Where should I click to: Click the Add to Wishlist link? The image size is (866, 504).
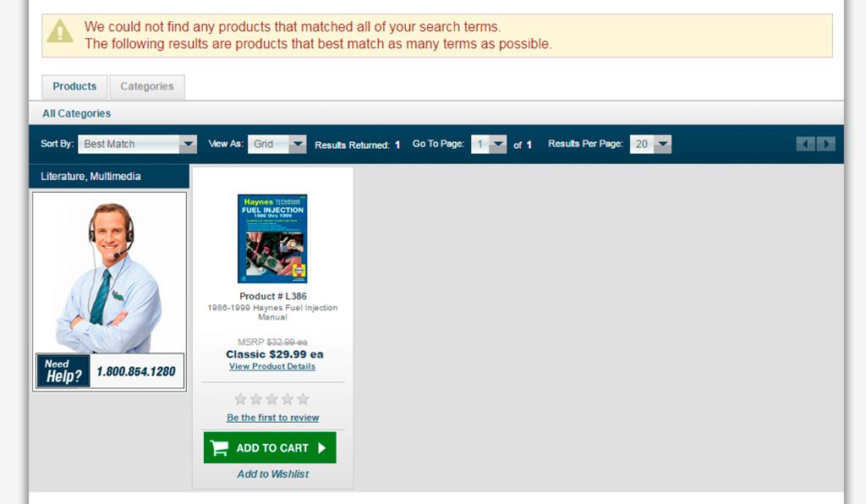point(273,474)
